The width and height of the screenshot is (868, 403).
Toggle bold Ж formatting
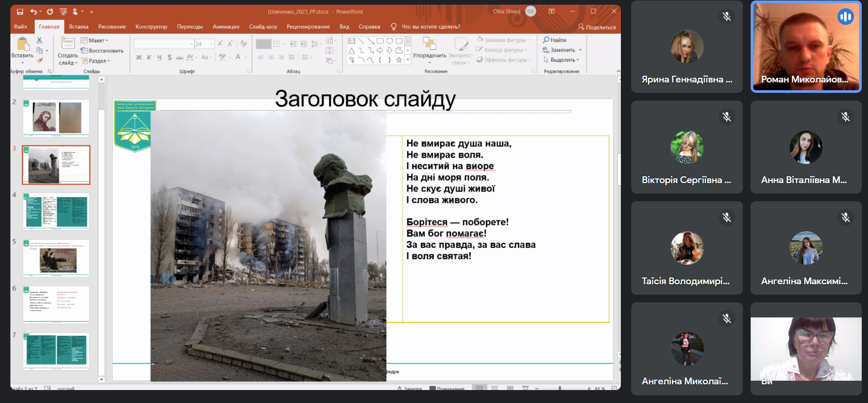click(x=139, y=58)
